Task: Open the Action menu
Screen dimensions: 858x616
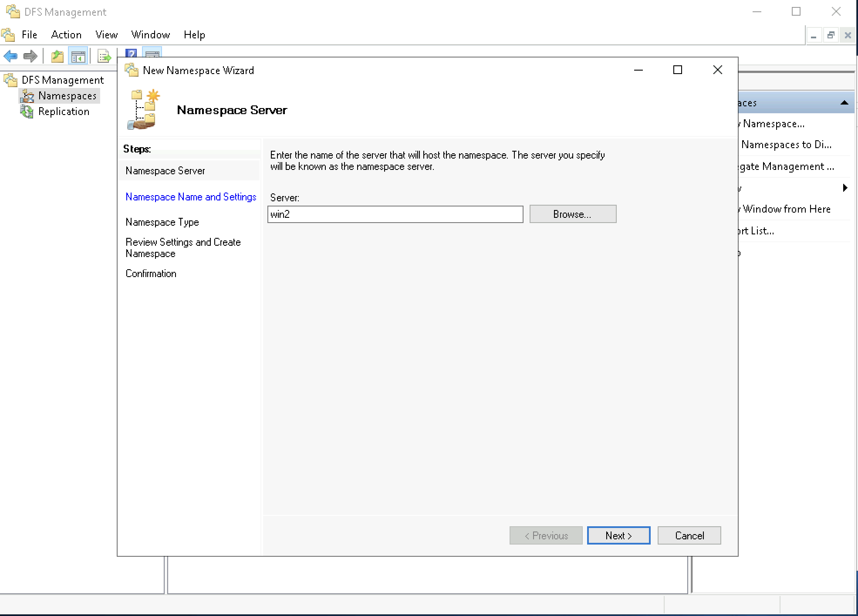Action: (66, 35)
